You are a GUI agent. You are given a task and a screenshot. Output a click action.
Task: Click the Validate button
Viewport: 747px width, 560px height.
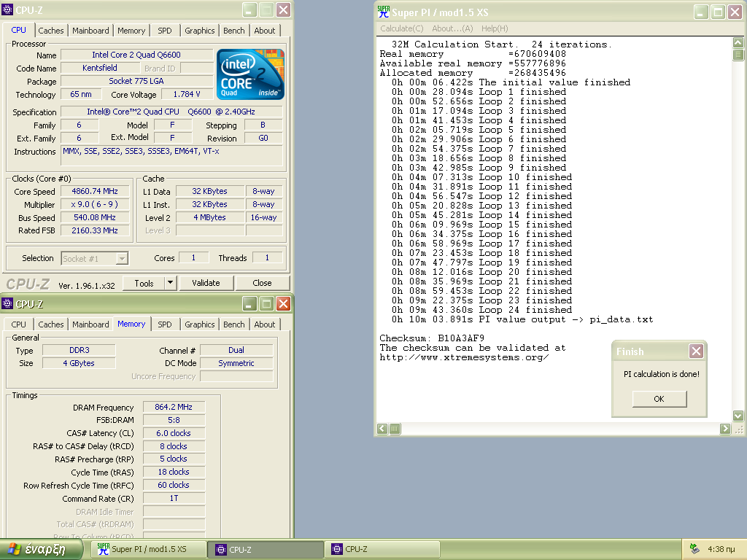206,283
